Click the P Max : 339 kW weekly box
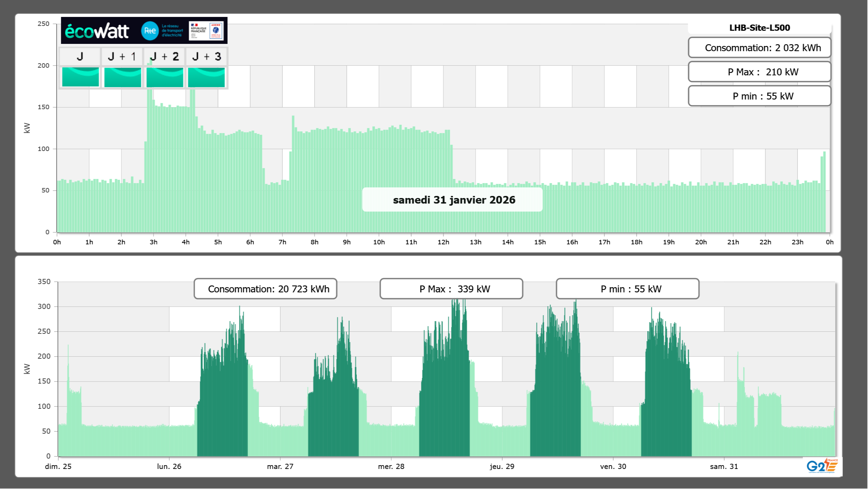Viewport: 868px width, 489px height. [x=451, y=289]
